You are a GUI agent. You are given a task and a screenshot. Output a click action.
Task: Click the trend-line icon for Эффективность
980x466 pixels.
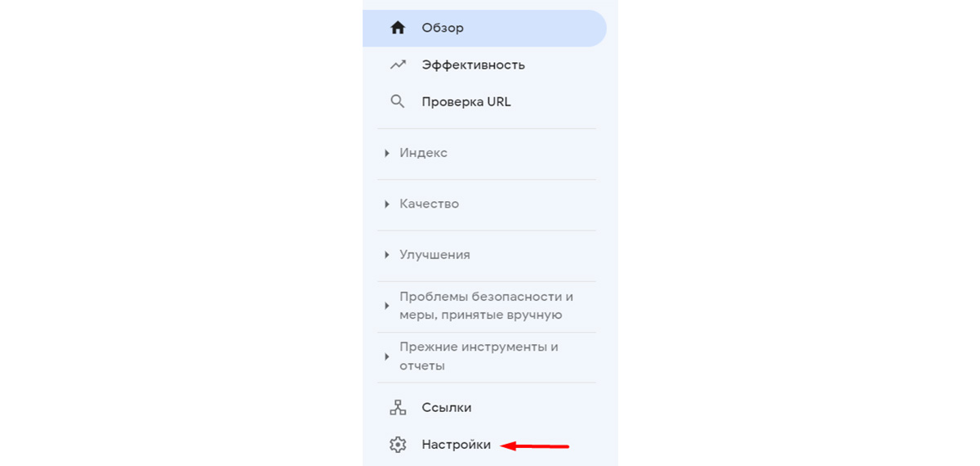[x=398, y=65]
